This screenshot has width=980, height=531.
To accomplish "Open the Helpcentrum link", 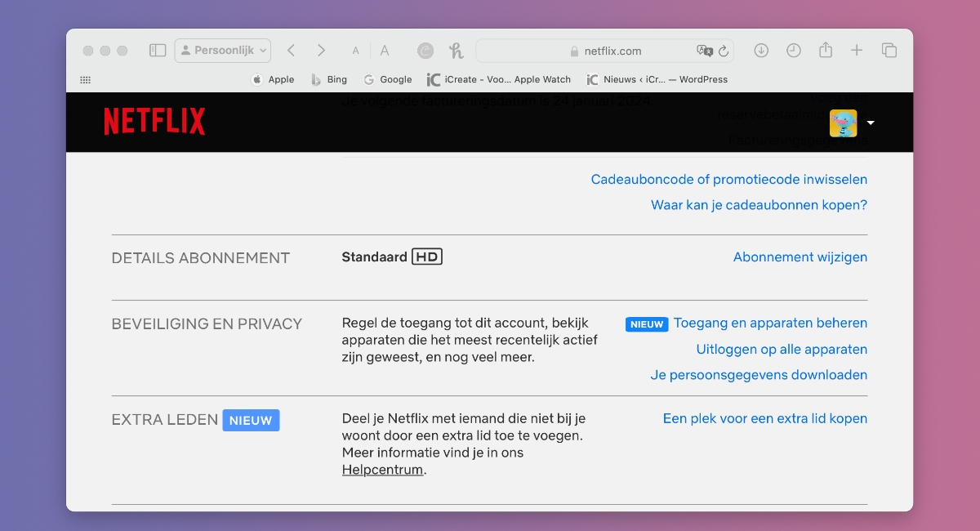I will (382, 469).
